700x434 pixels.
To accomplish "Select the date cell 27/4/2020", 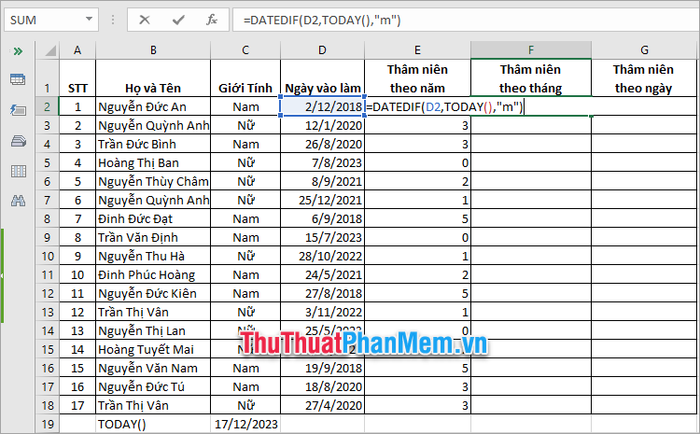I will [322, 405].
